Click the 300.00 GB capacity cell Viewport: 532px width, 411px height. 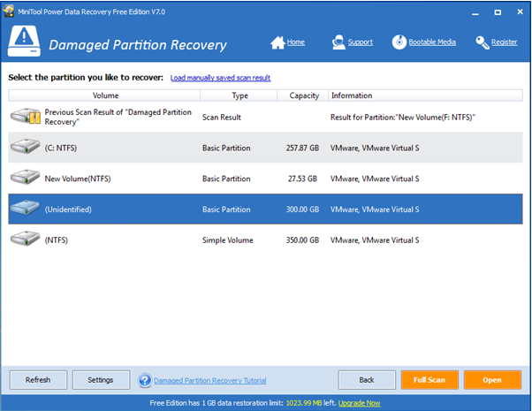[x=302, y=209]
